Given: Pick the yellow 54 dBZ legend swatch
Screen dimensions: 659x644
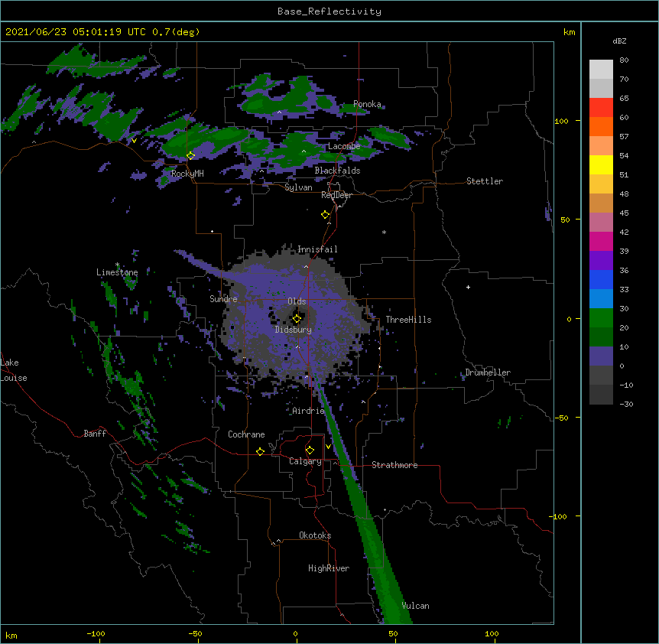Looking at the screenshot, I should (601, 164).
